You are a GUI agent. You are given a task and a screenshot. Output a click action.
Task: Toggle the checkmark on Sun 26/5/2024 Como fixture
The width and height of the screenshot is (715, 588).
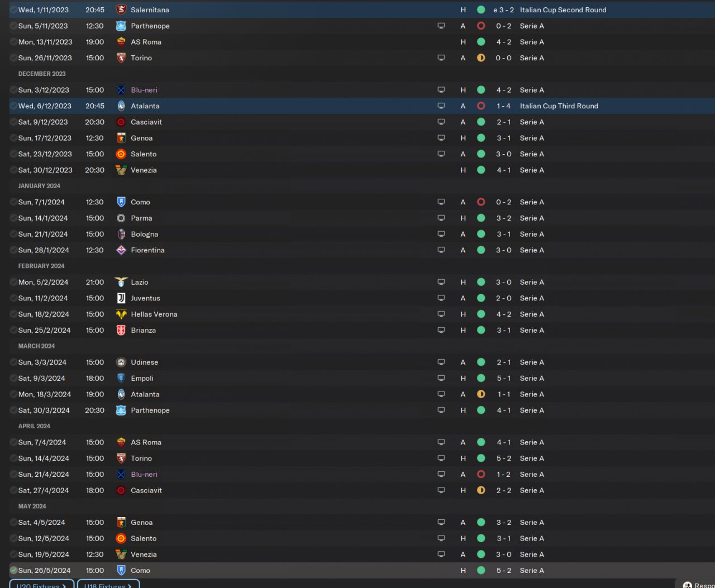13,571
